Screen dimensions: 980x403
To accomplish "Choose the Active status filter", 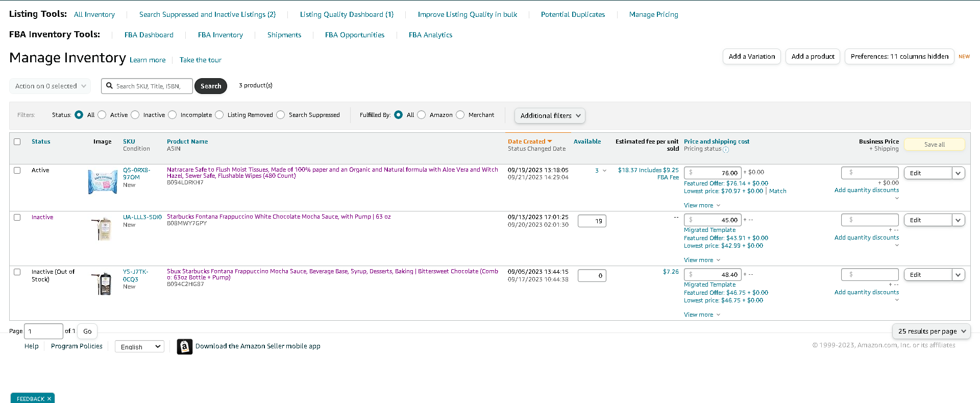I will click(x=102, y=115).
